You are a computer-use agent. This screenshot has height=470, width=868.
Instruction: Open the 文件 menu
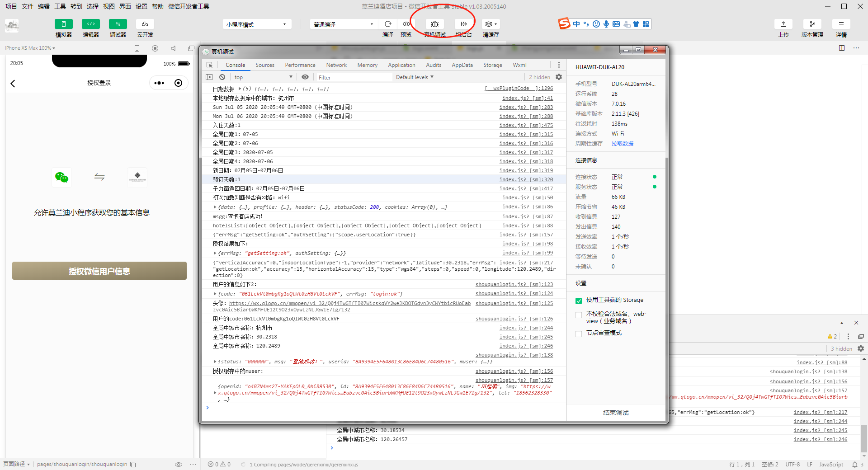[x=28, y=6]
